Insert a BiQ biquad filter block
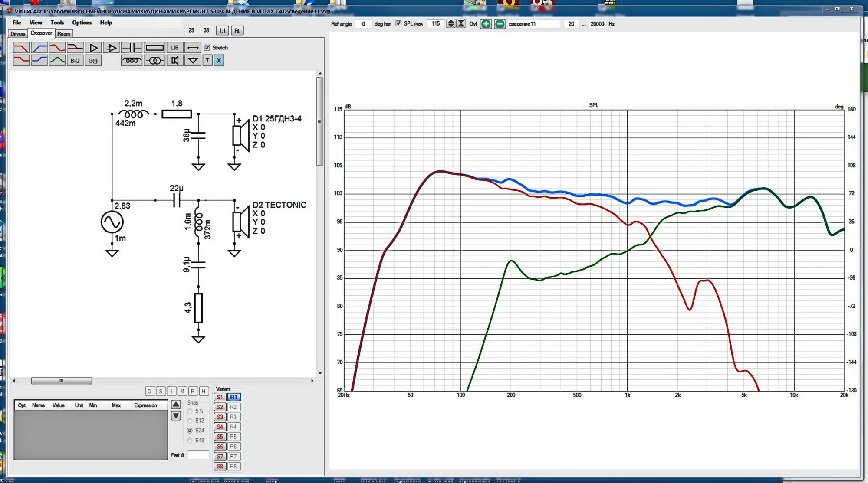This screenshot has height=483, width=868. click(75, 61)
